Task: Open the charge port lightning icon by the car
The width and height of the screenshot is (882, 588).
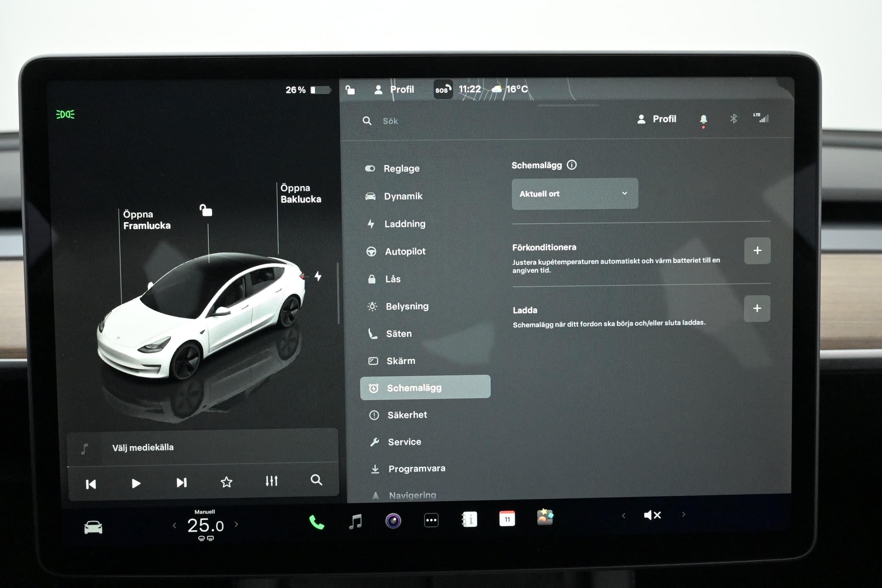Action: (318, 277)
